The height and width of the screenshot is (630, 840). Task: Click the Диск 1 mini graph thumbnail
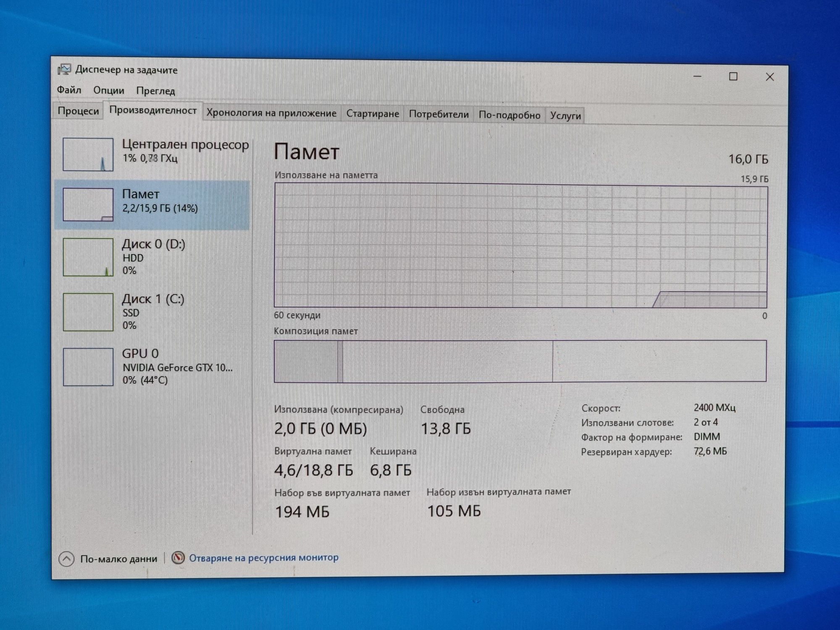point(88,312)
